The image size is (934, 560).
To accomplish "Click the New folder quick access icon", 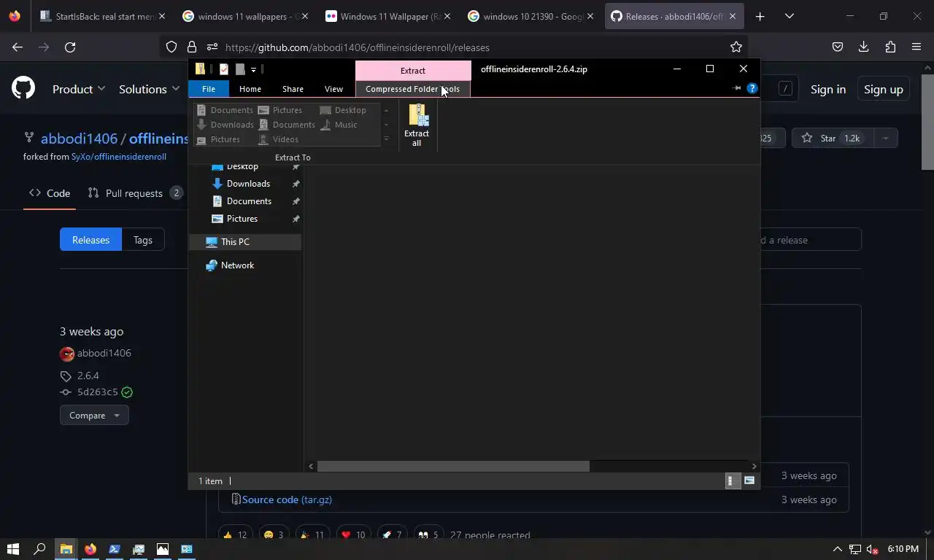I will coord(240,69).
